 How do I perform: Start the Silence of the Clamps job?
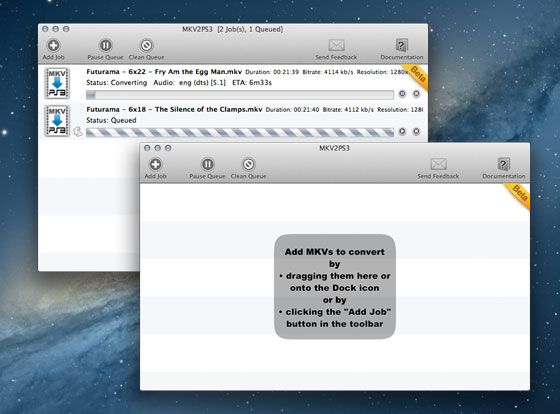(402, 131)
